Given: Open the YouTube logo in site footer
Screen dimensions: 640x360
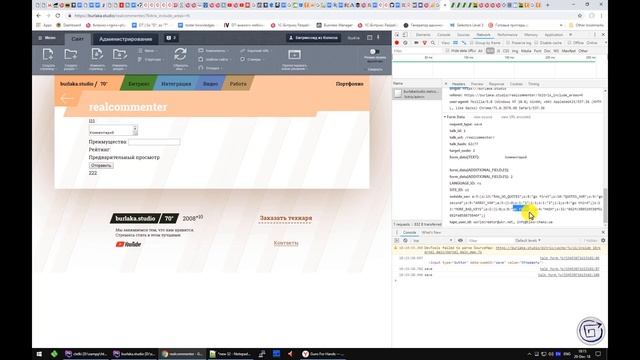Looking at the screenshot, I should tap(128, 244).
